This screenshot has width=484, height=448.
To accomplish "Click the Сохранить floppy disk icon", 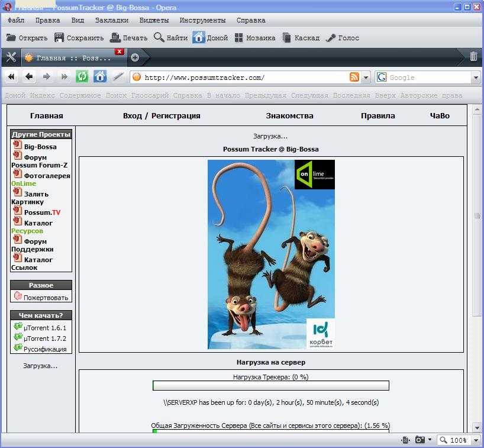I will pyautogui.click(x=59, y=38).
